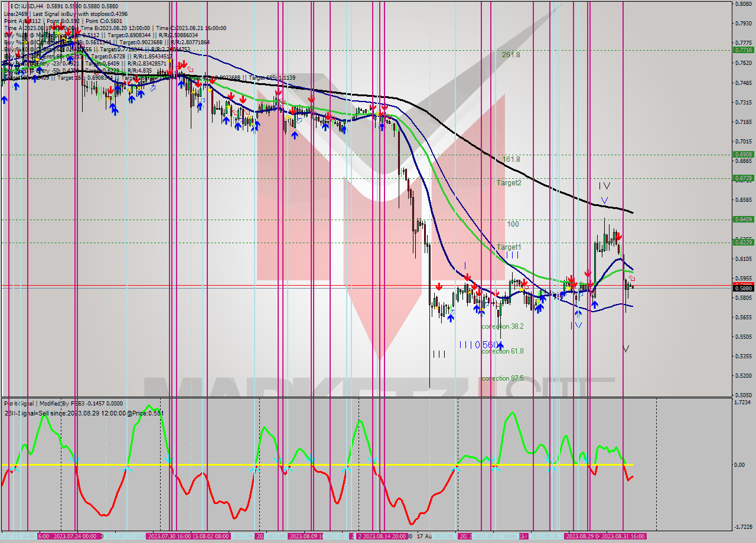The image size is (756, 543).
Task: Click the '17 Au' time axis label
Action: tap(424, 537)
